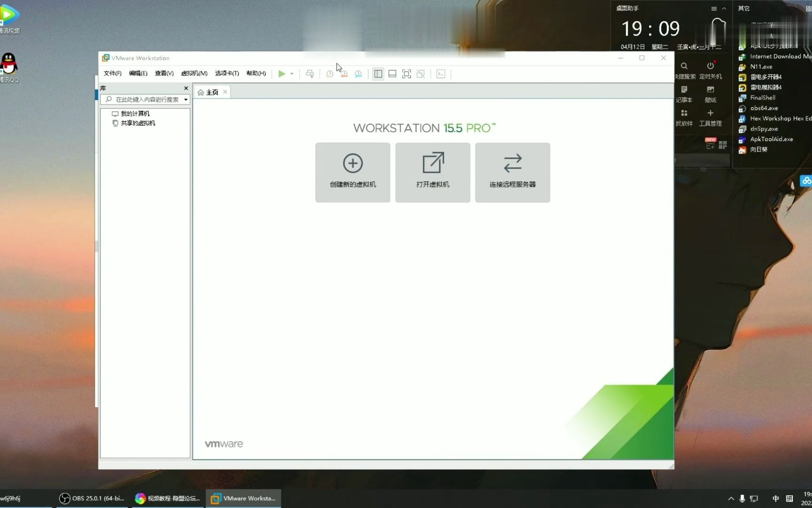The width and height of the screenshot is (812, 508).
Task: Open the power options dropdown arrow beside play
Action: tap(292, 74)
